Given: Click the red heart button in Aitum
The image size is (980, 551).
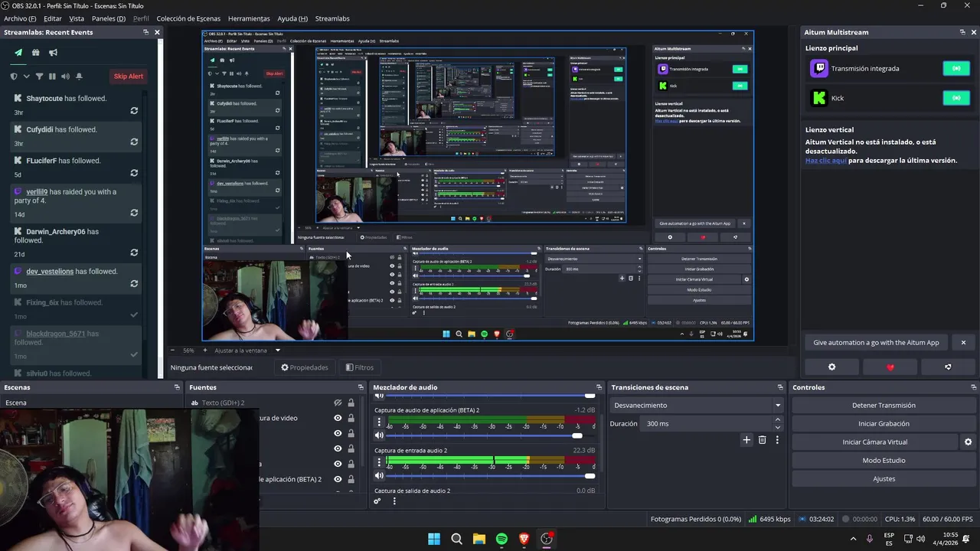Looking at the screenshot, I should coord(890,367).
